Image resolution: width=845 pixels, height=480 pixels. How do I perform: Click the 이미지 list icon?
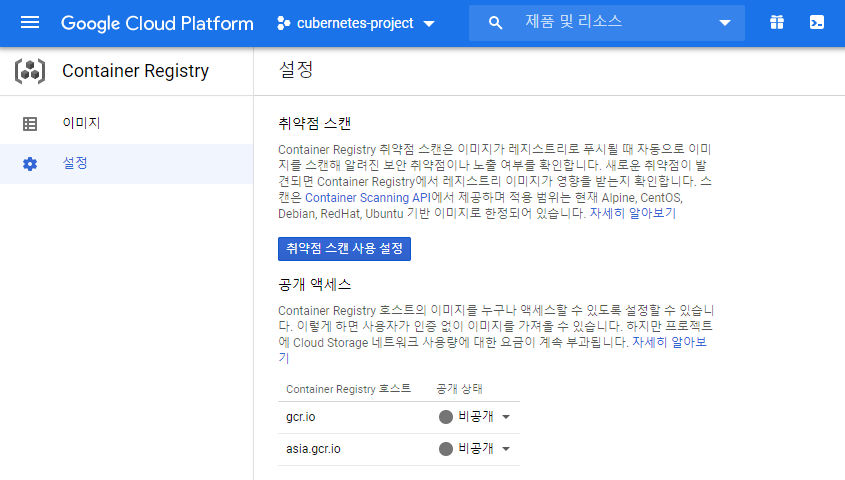click(x=30, y=124)
